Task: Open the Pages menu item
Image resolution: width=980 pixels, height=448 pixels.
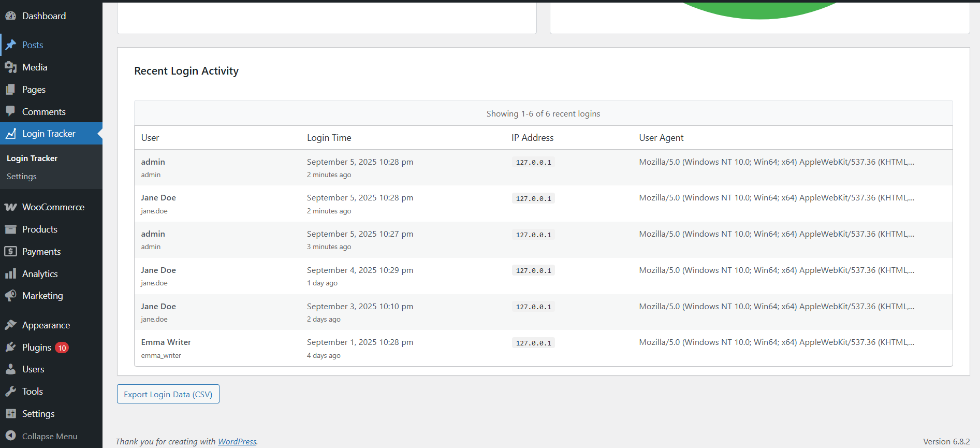Action: pos(34,90)
